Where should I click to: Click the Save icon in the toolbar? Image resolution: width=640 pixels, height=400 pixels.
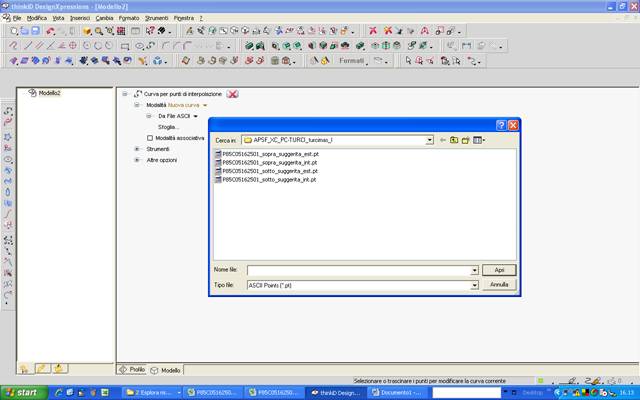coord(36,31)
